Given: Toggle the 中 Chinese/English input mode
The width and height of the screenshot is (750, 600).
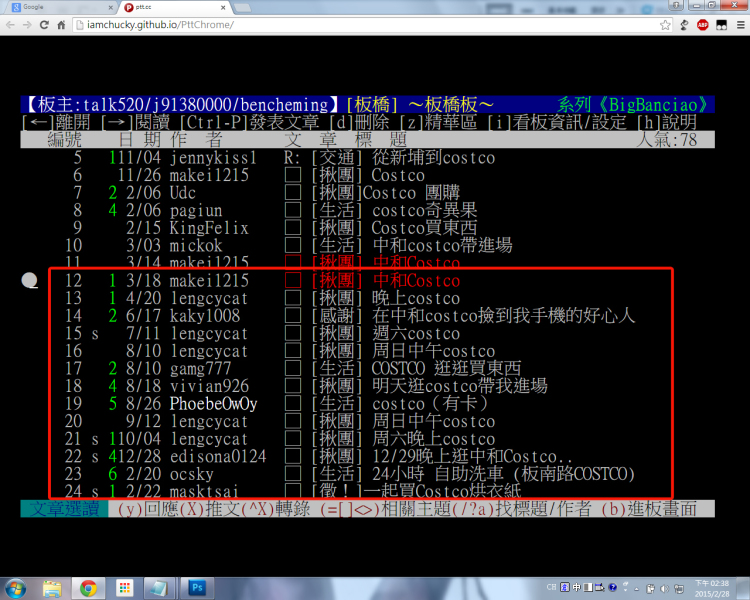Looking at the screenshot, I should (577, 587).
